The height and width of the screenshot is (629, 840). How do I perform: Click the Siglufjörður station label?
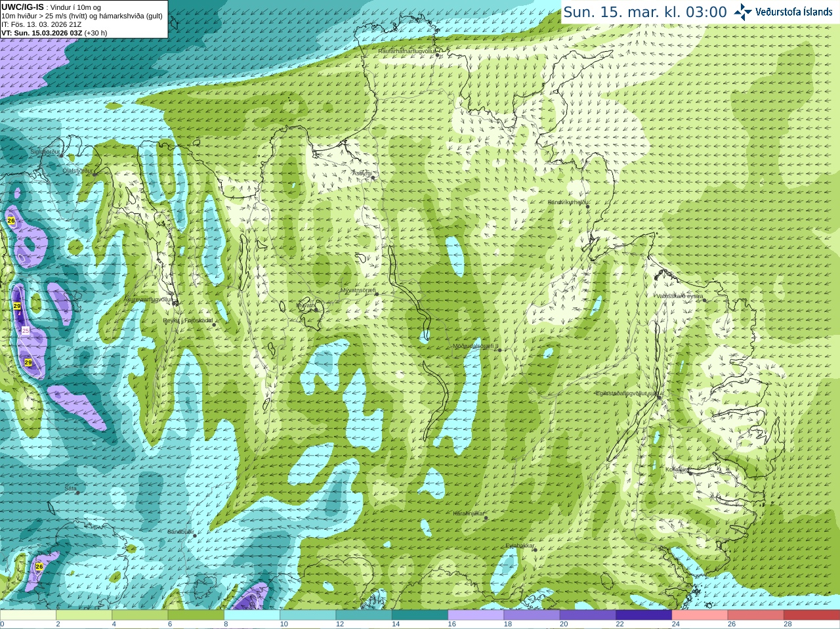[45, 152]
